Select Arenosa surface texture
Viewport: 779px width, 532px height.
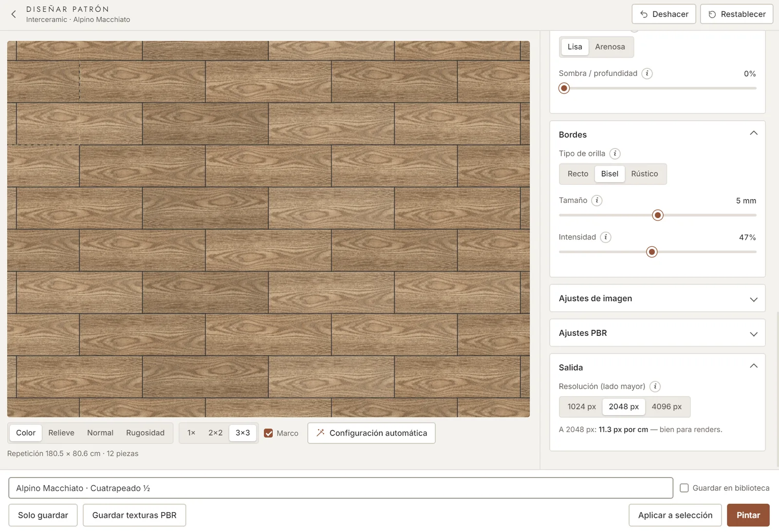tap(610, 47)
